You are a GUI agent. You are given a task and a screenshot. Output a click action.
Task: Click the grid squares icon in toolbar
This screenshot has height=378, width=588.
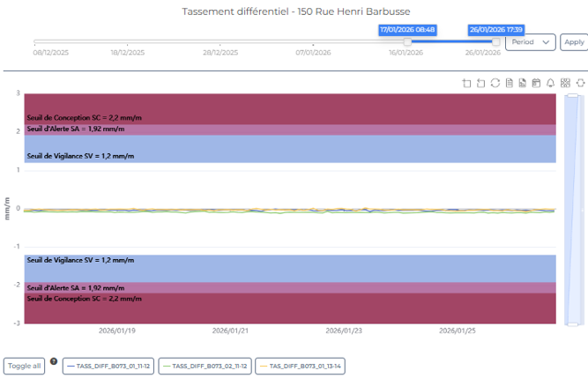coord(565,84)
